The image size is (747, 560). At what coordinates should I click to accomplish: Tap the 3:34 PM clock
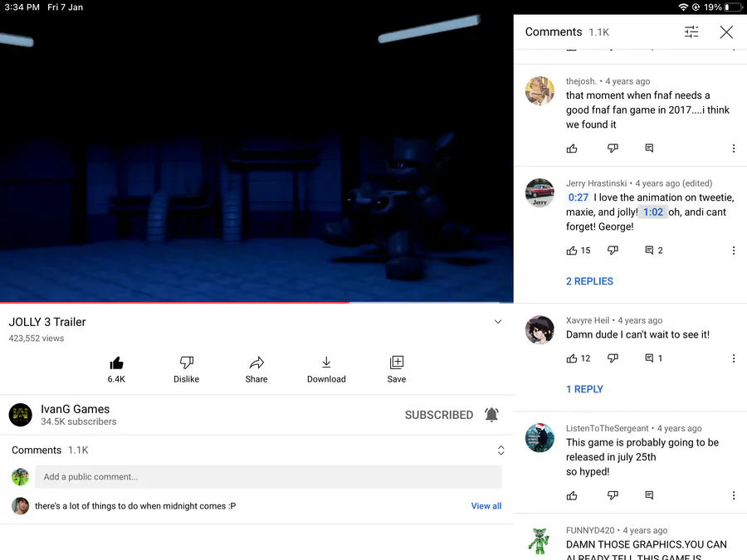click(22, 7)
